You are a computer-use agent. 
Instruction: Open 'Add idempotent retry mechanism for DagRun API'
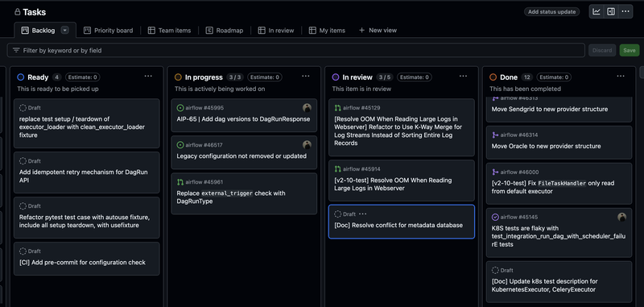[x=84, y=176]
